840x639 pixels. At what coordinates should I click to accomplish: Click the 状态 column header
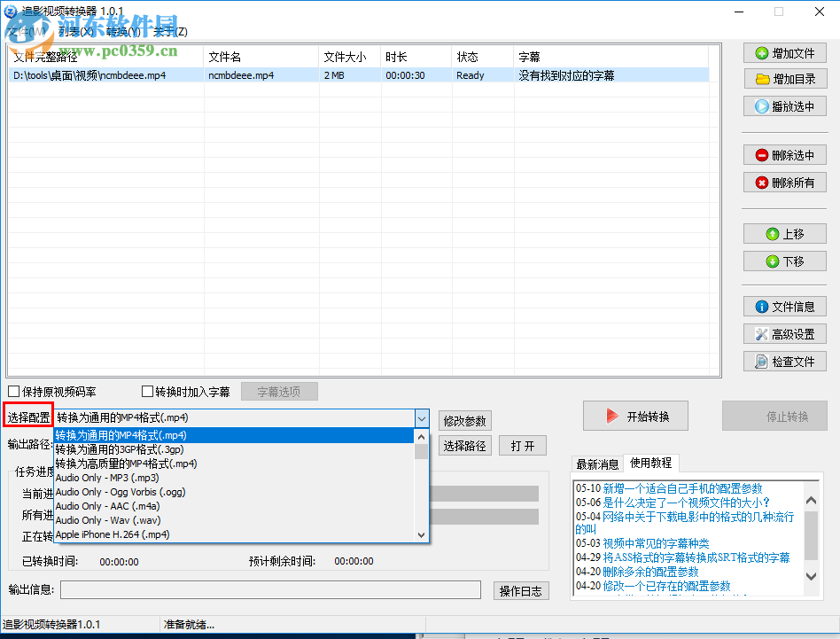click(x=483, y=57)
